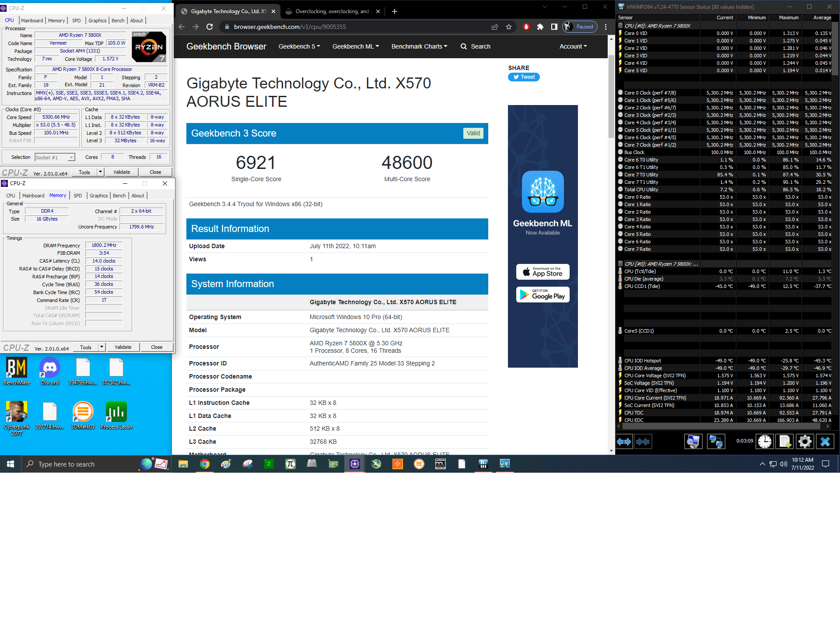The image size is (840, 618).
Task: Open the Geekbench Browser home link
Action: click(226, 46)
